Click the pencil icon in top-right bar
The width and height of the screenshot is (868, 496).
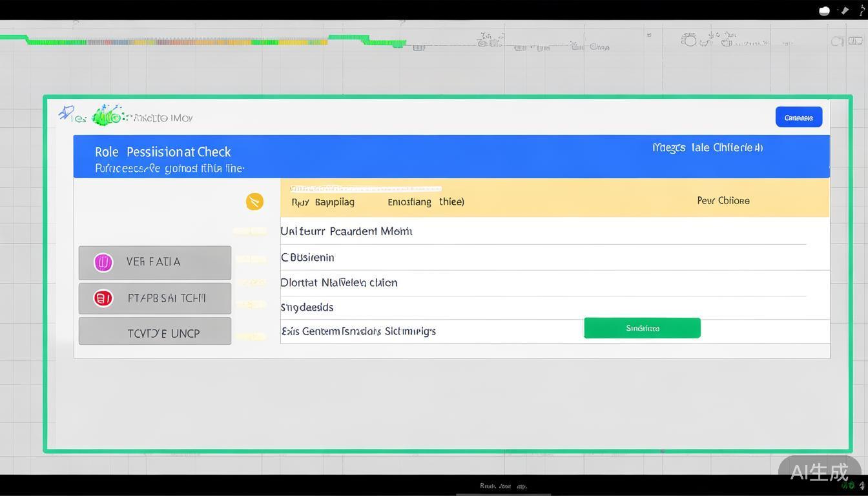pos(844,10)
